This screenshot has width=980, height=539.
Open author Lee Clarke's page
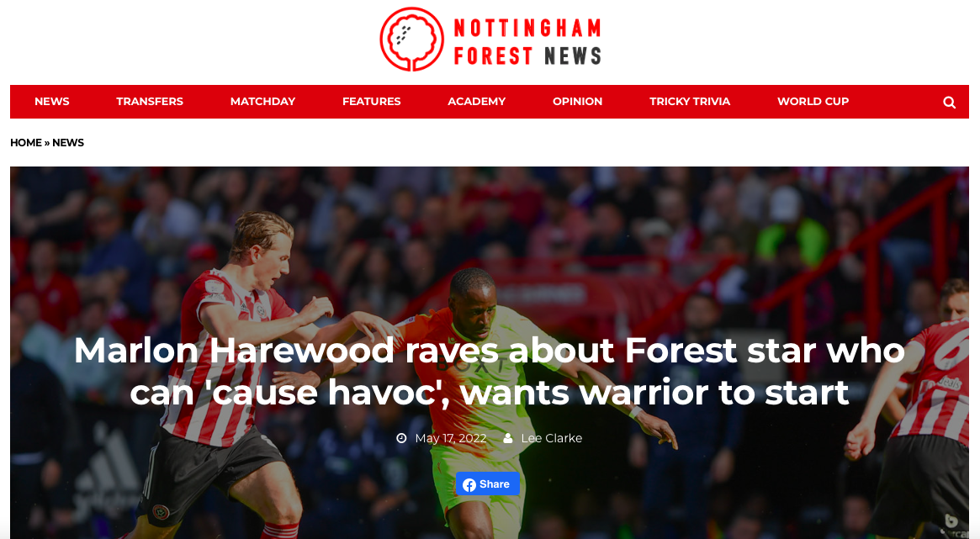point(551,438)
